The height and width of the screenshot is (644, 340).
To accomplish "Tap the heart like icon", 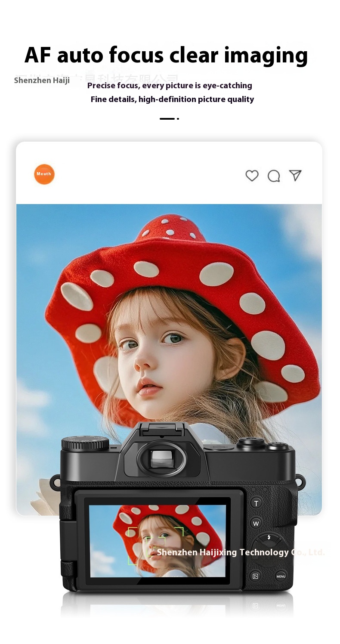I will pyautogui.click(x=252, y=176).
